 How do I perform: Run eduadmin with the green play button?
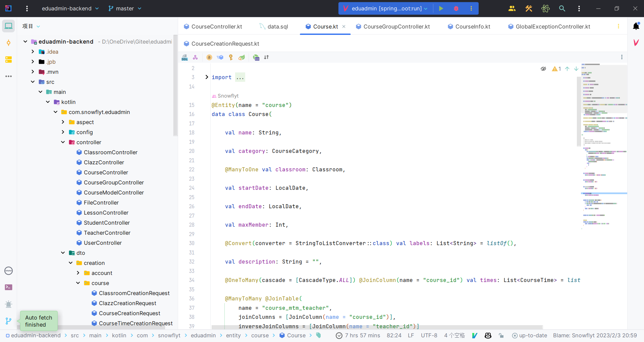pos(441,8)
